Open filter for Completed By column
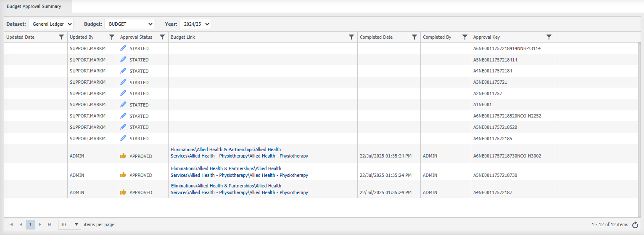 (x=465, y=37)
